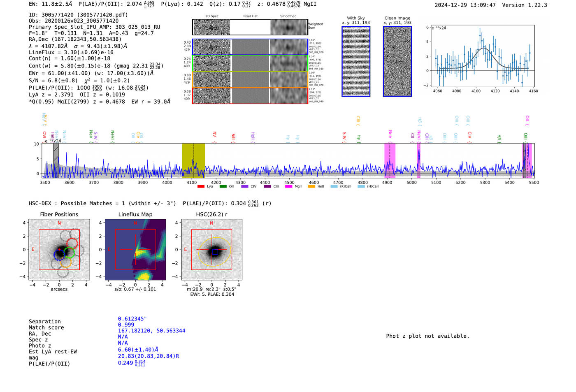Click the blue P(LAE)/P(OII) value 0.249
The width and height of the screenshot is (576, 392).
(x=132, y=363)
